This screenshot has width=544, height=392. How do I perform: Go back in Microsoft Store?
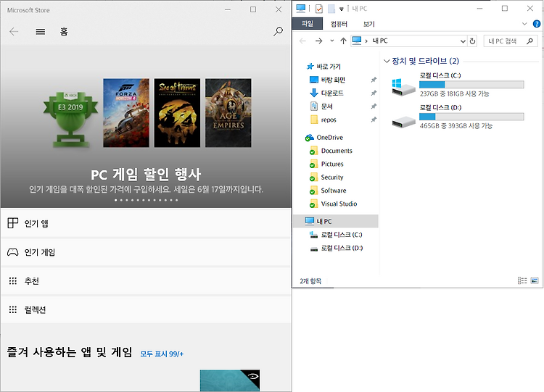click(14, 32)
